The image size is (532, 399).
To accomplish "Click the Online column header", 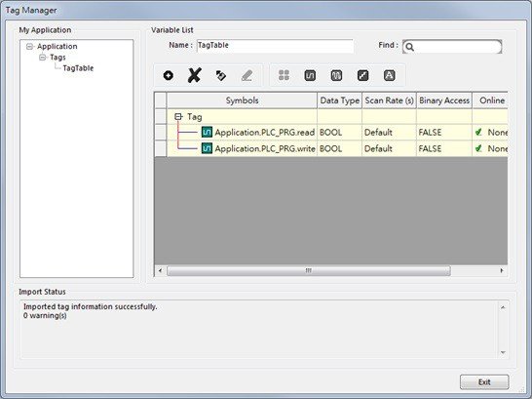I will pyautogui.click(x=490, y=100).
